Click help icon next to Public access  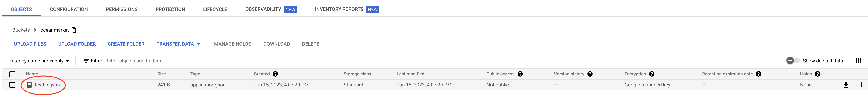tap(520, 74)
